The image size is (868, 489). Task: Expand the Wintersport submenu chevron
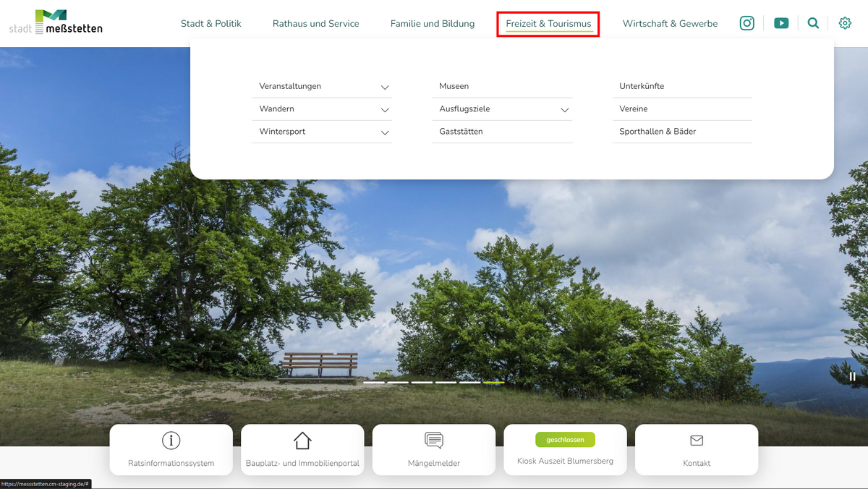(x=385, y=133)
